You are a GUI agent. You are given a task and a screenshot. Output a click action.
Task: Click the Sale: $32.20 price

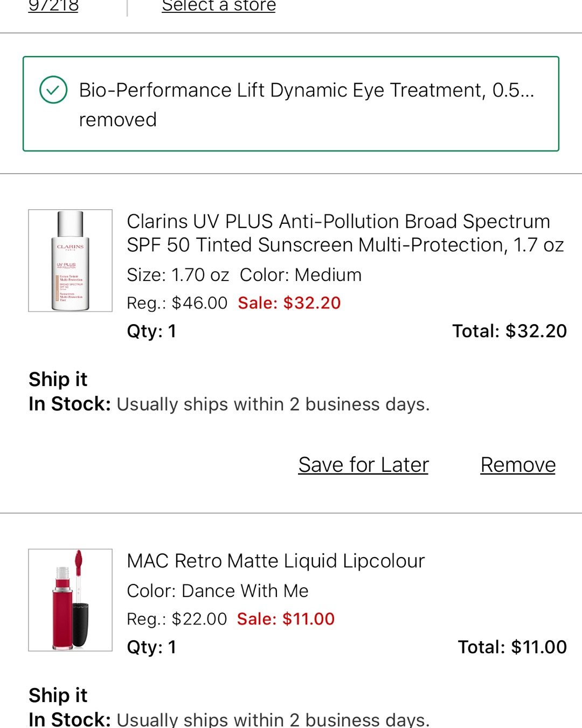click(x=289, y=303)
